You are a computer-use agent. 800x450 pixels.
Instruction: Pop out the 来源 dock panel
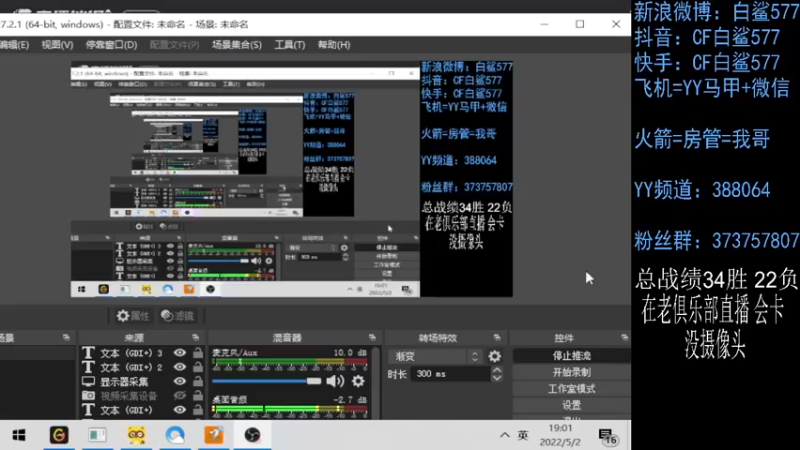click(x=195, y=337)
